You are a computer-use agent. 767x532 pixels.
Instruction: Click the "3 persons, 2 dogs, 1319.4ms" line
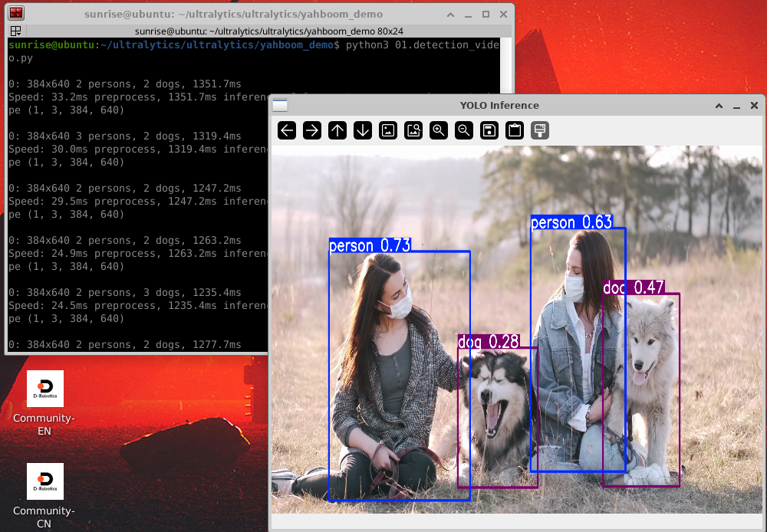pyautogui.click(x=125, y=136)
